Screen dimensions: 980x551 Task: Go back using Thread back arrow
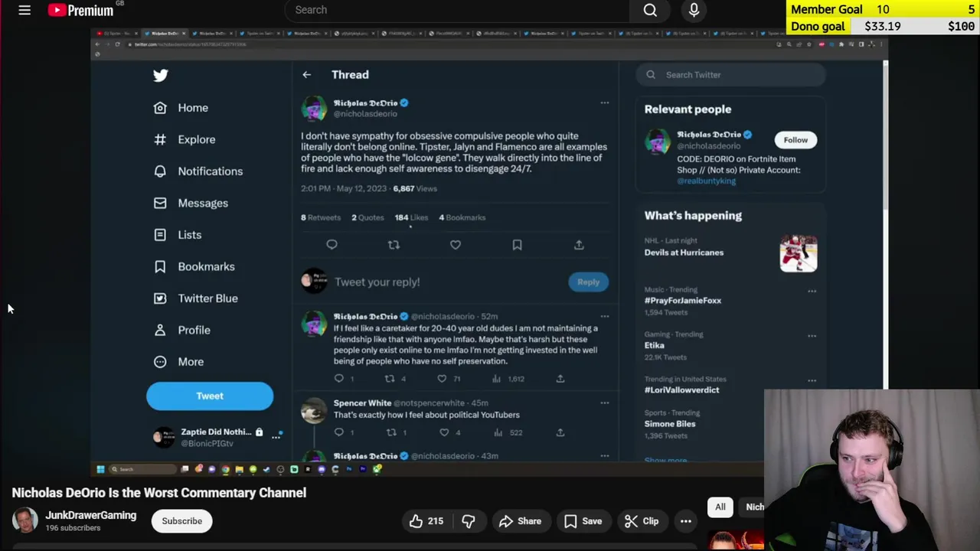[306, 75]
